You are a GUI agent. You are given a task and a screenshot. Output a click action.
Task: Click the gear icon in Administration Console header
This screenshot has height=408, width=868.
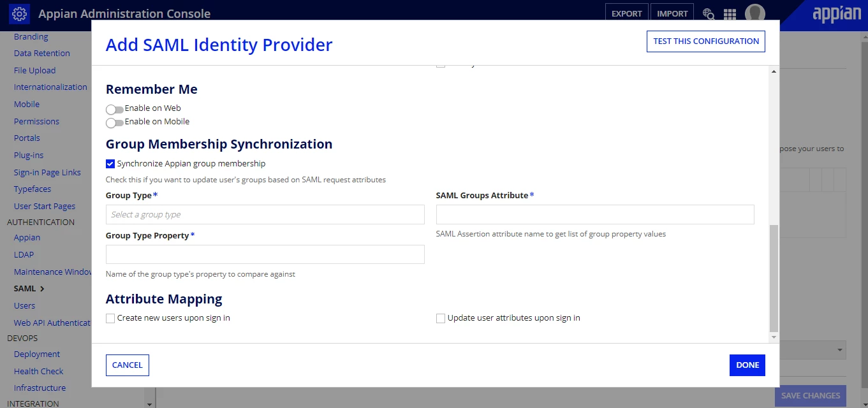coord(19,13)
